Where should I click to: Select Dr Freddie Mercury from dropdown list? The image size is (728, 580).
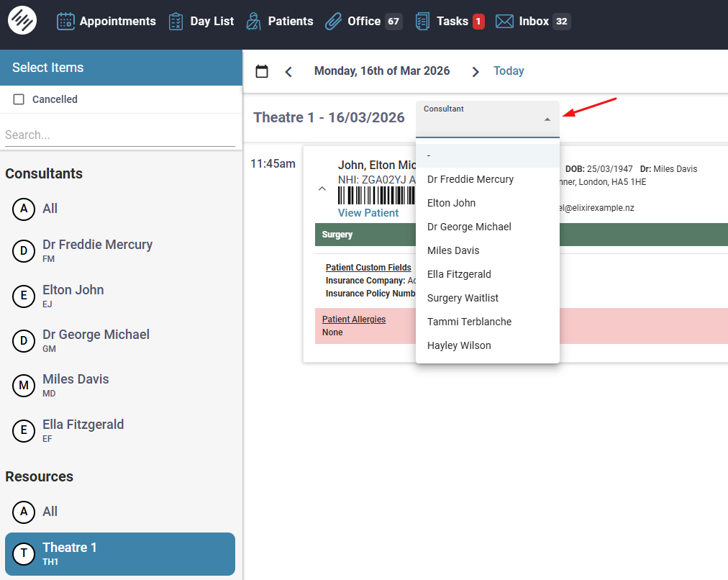pyautogui.click(x=470, y=179)
